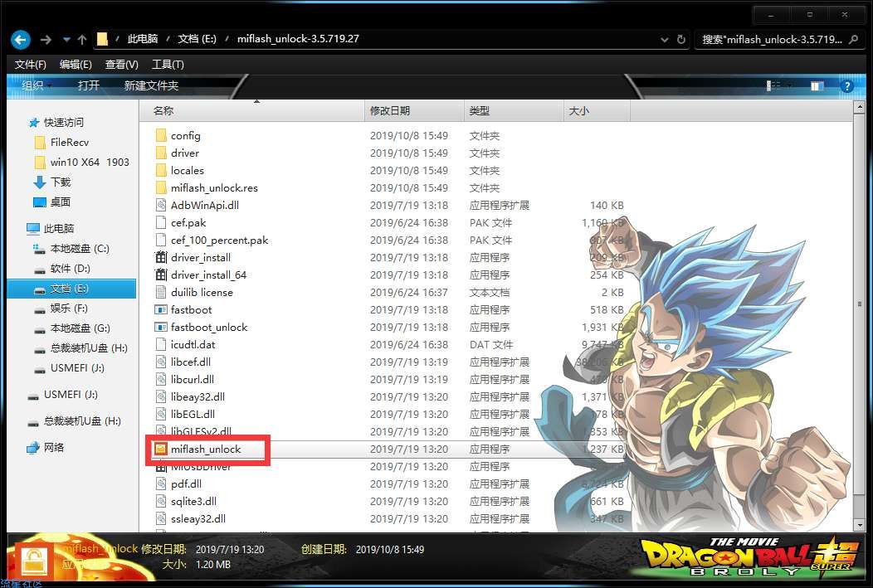Viewport: 873px width, 588px height.
Task: Open drive 本地磁盘 (G:) in the sidebar
Action: point(80,328)
